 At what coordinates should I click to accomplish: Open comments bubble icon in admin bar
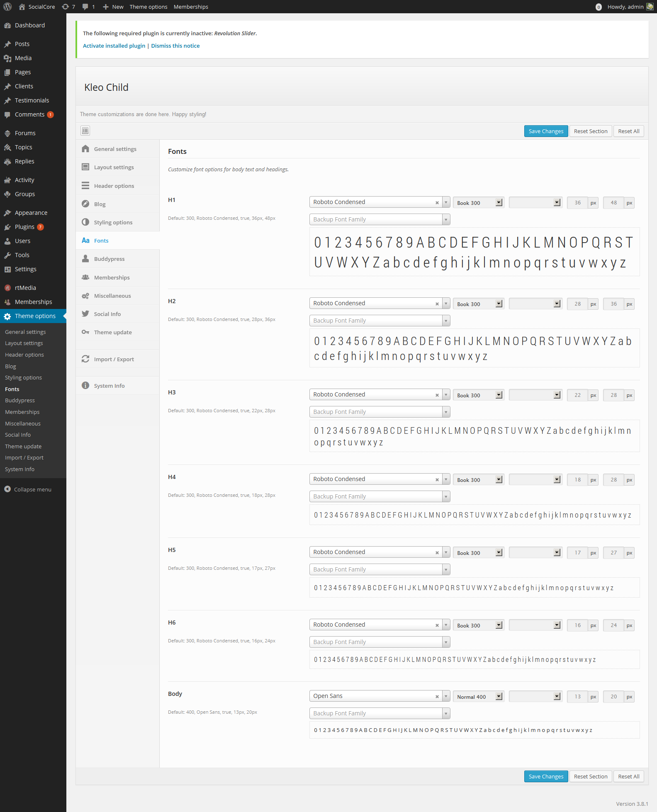coord(85,7)
